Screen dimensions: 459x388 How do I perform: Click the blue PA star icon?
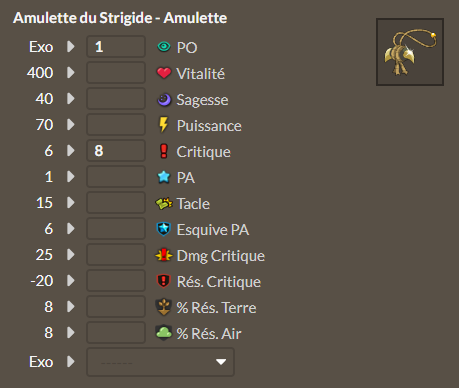164,177
